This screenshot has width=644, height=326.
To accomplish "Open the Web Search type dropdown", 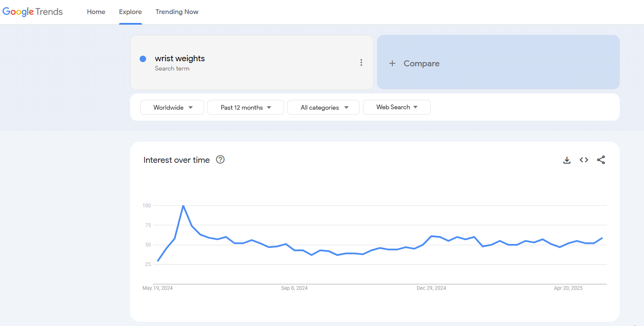I will pyautogui.click(x=397, y=107).
